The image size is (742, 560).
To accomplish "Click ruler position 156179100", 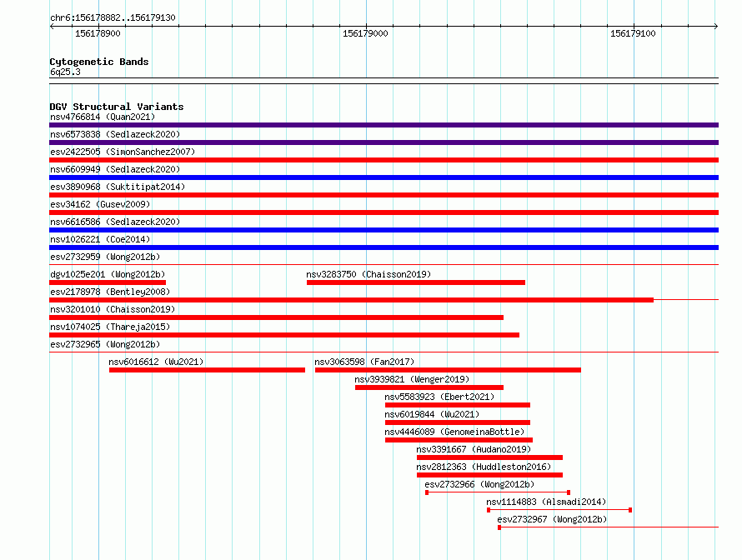I will click(x=633, y=33).
